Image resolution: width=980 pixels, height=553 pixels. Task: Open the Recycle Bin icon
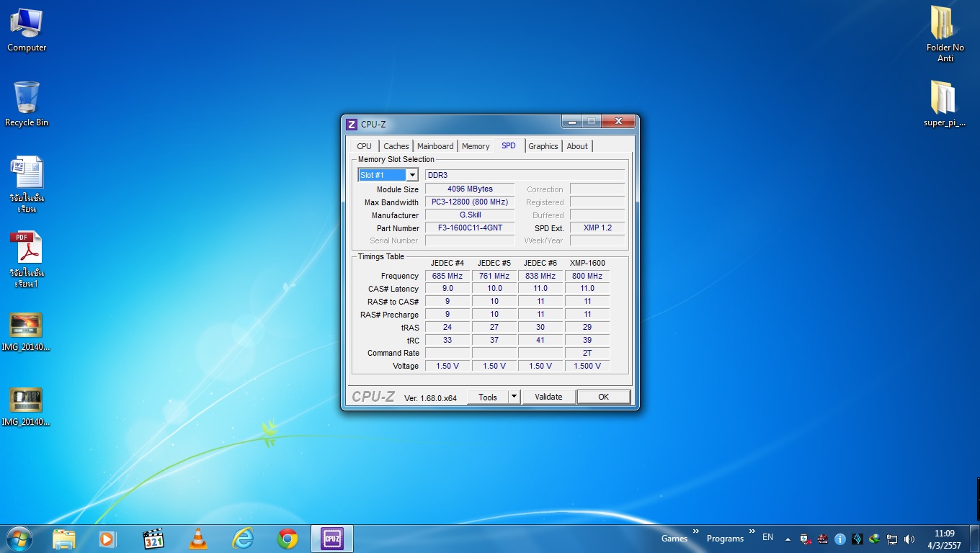point(27,104)
